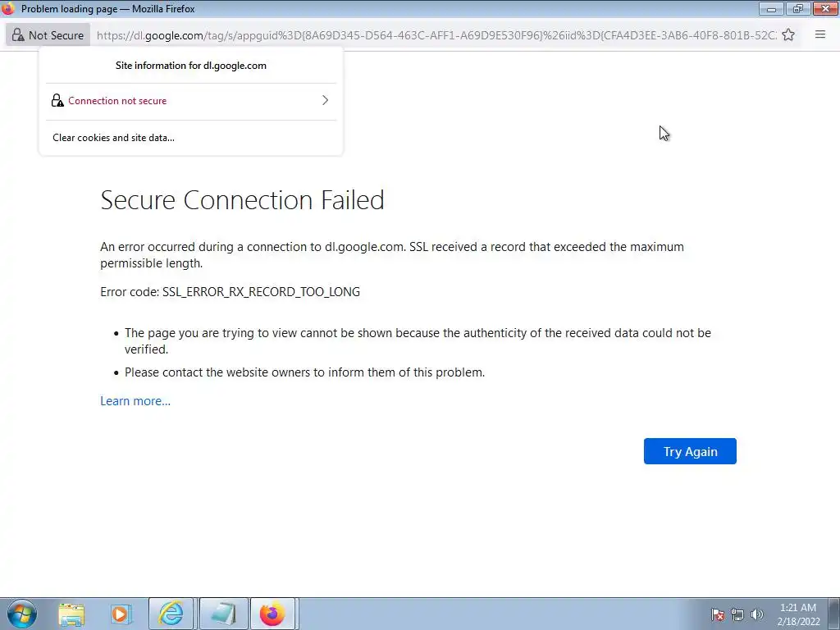The width and height of the screenshot is (840, 630).
Task: Open the volume speaker tray icon
Action: 756,614
